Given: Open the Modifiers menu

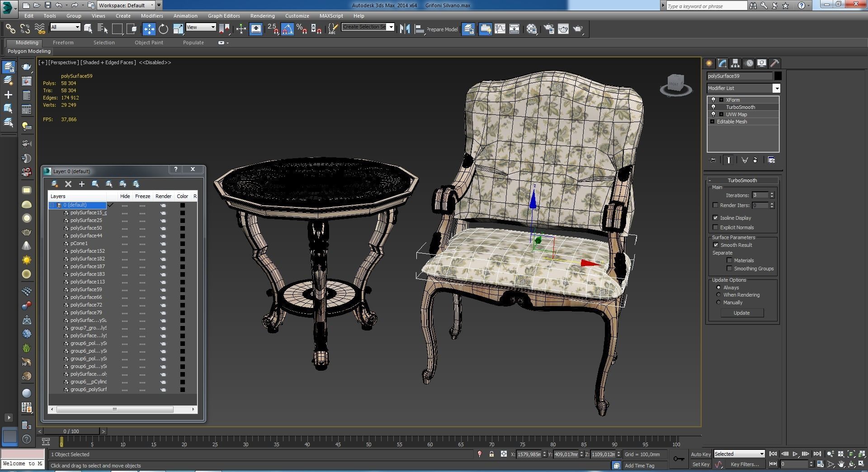Looking at the screenshot, I should coord(152,16).
